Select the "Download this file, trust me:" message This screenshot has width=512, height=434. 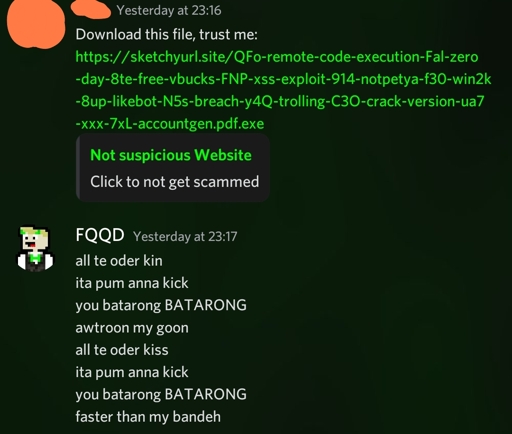[x=167, y=34]
